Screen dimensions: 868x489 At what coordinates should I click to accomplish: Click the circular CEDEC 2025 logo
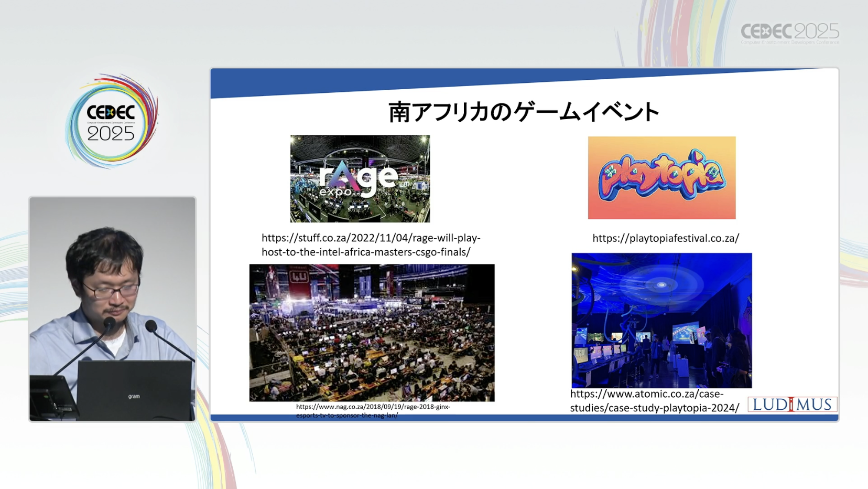[111, 122]
